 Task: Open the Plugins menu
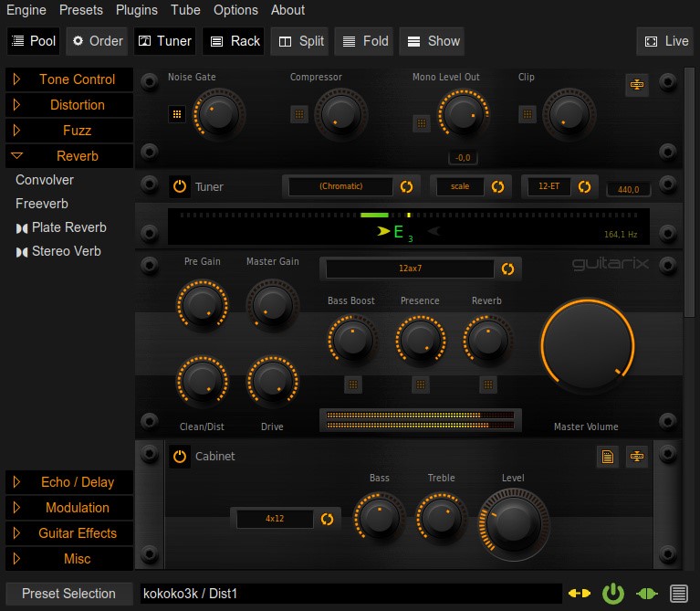click(x=137, y=10)
